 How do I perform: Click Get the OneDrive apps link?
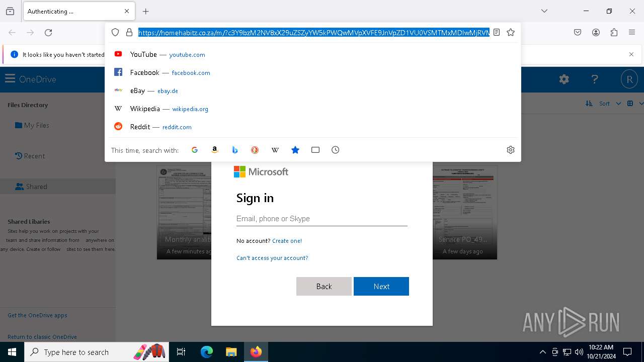[x=37, y=315]
